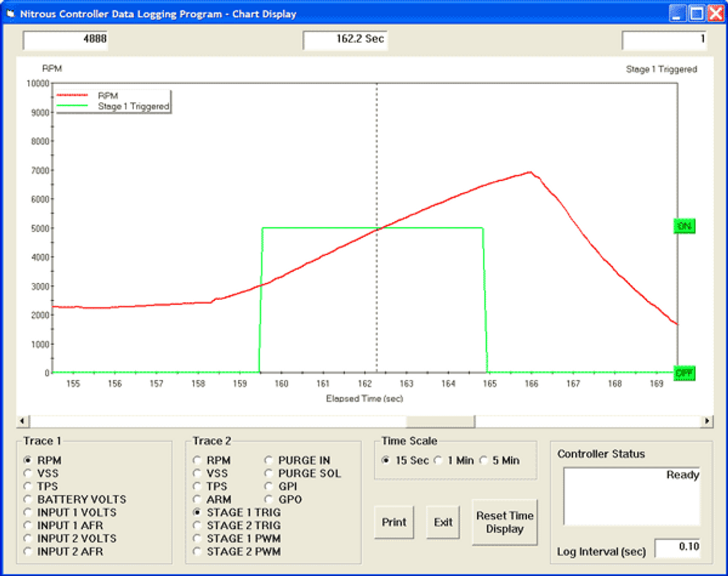Click the application icon in title bar
728x576 pixels.
(x=10, y=14)
